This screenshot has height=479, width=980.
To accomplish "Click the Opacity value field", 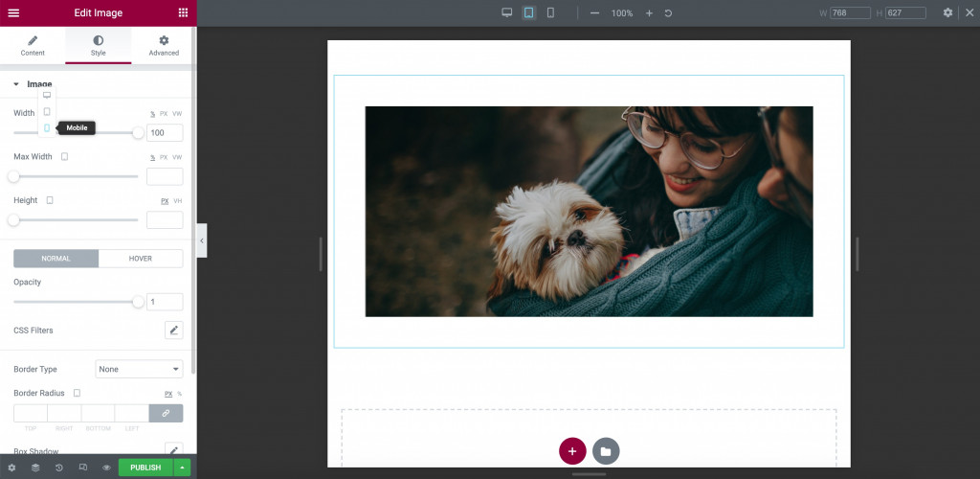I will pos(165,302).
